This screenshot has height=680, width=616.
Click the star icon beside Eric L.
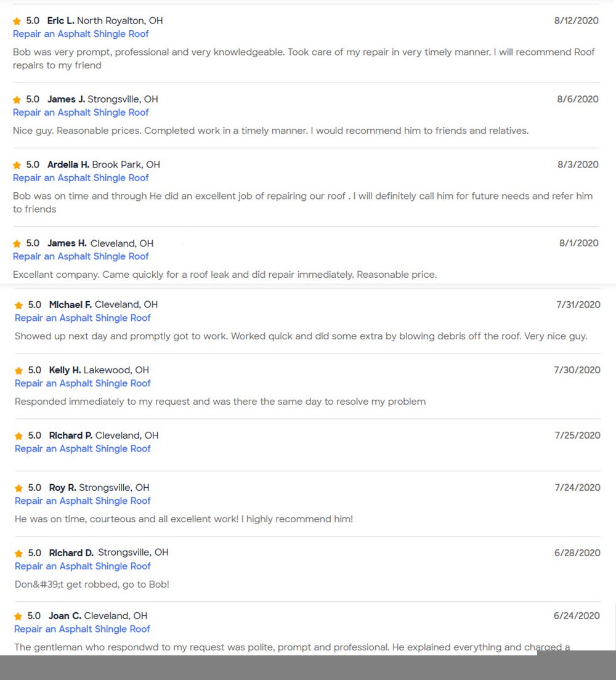pyautogui.click(x=17, y=22)
